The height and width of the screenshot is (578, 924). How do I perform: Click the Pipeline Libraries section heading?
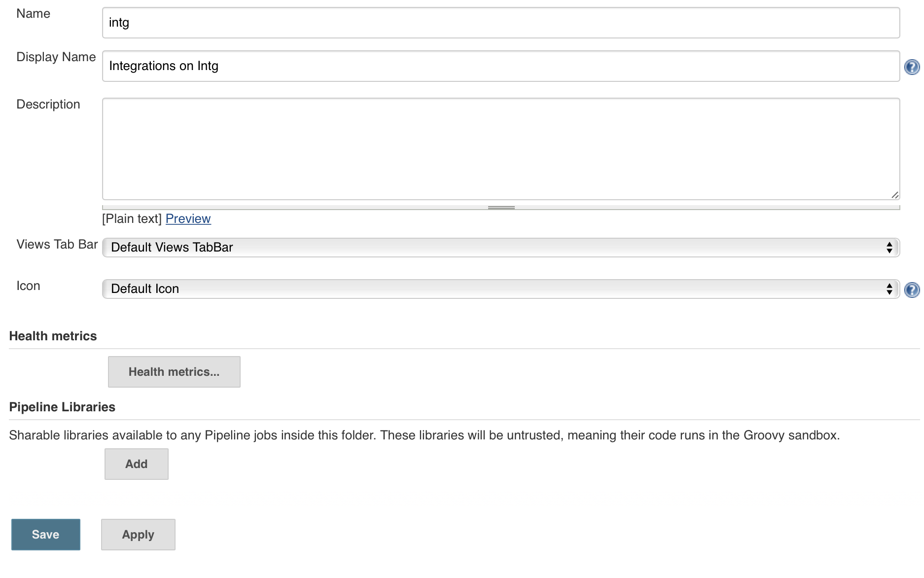coord(62,407)
